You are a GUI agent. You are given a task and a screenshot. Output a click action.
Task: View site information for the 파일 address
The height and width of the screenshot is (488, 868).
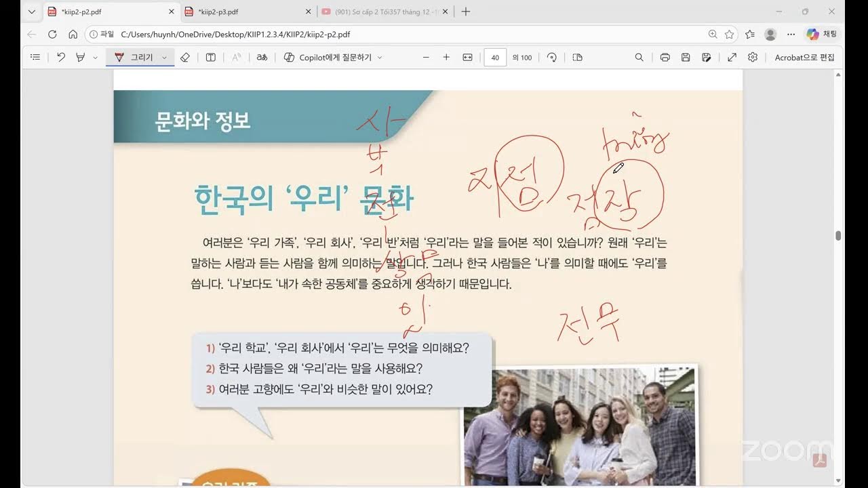101,34
